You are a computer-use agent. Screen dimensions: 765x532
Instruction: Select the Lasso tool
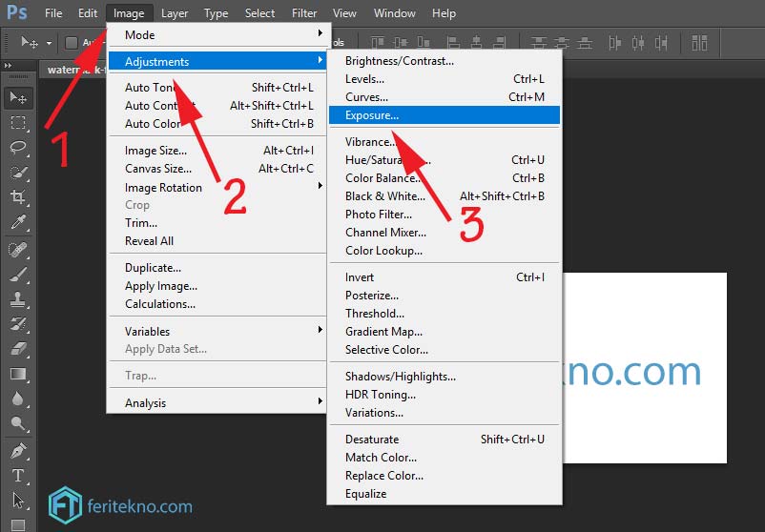(x=18, y=147)
